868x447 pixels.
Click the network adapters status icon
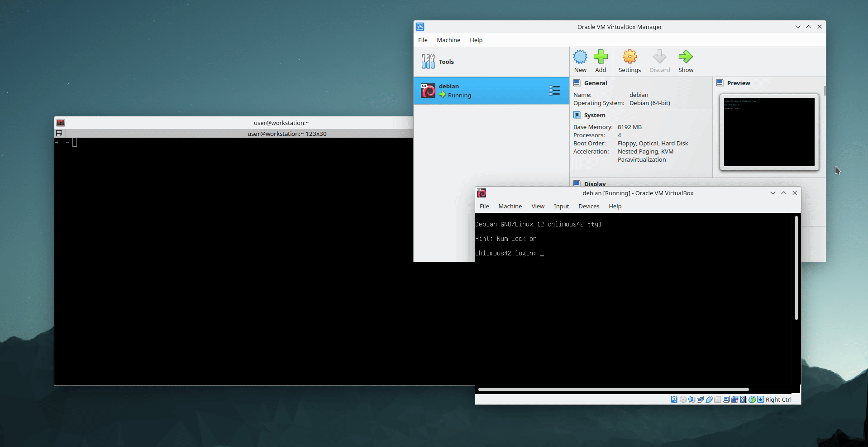point(701,399)
